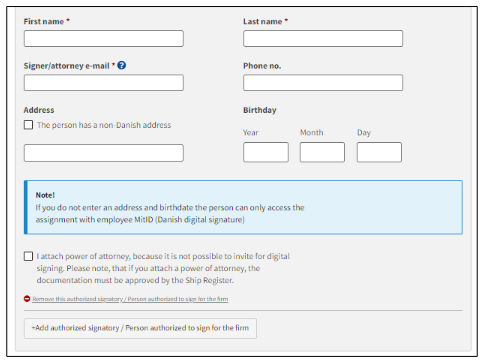Select the birthday Month box
Image resolution: width=485 pixels, height=362 pixels.
coord(322,152)
